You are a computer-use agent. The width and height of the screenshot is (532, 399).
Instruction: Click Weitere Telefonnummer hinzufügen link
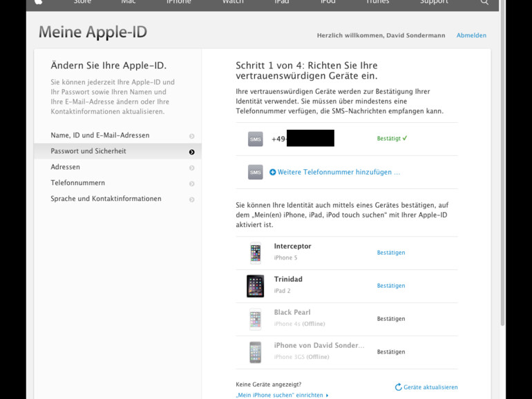(339, 172)
